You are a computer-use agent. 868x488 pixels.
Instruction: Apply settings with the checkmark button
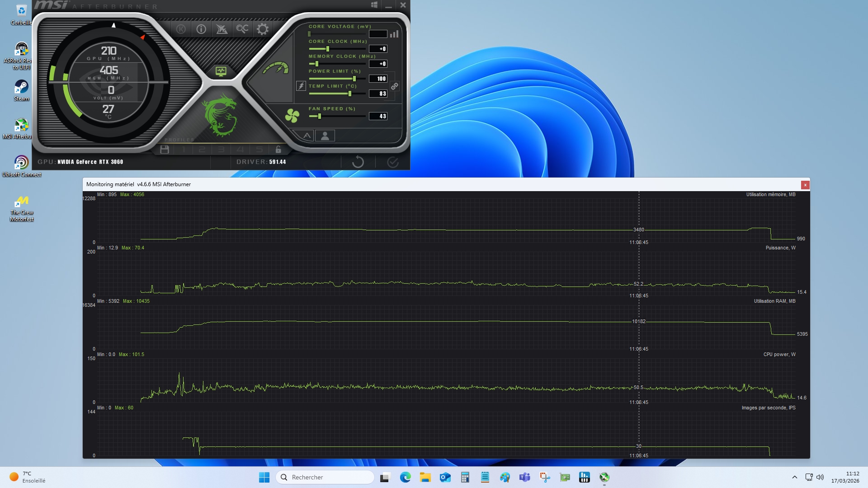392,162
